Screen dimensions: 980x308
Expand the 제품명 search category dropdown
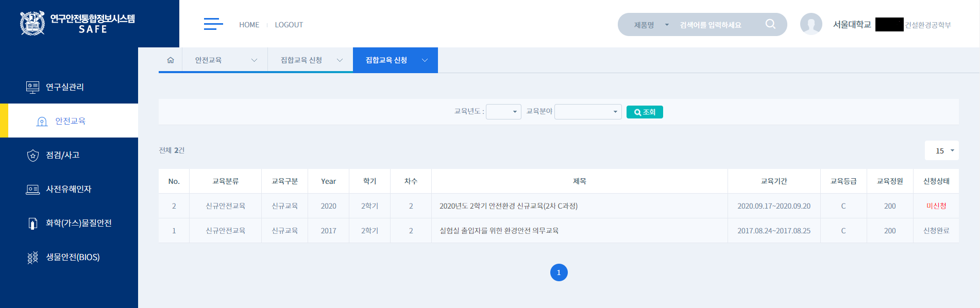(651, 25)
